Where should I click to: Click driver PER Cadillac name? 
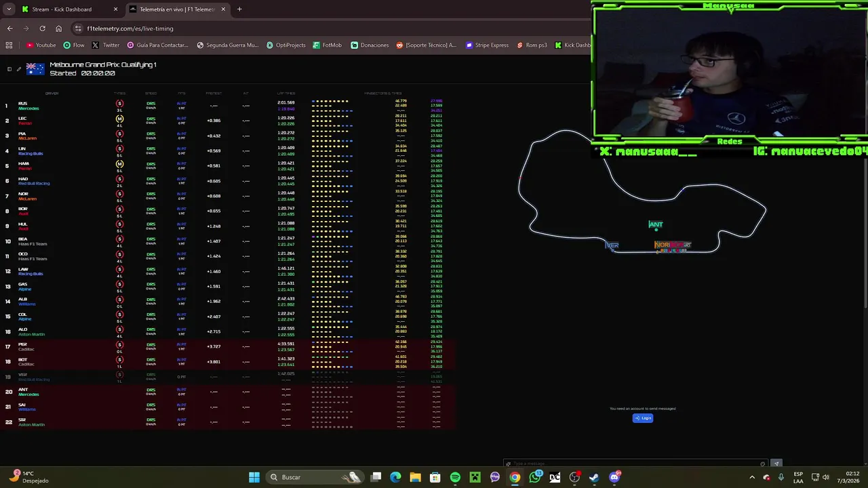point(26,347)
